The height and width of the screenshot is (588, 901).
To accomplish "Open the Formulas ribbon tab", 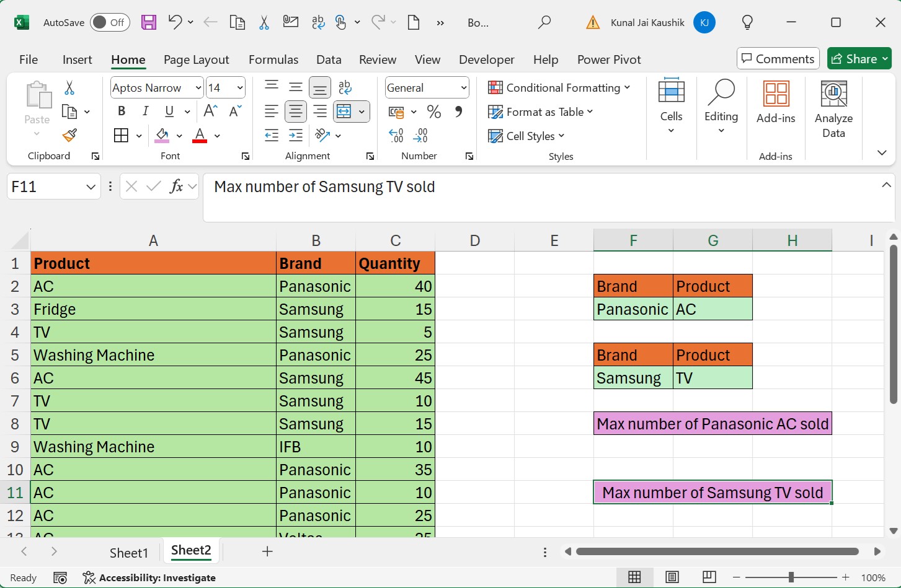I will point(273,59).
